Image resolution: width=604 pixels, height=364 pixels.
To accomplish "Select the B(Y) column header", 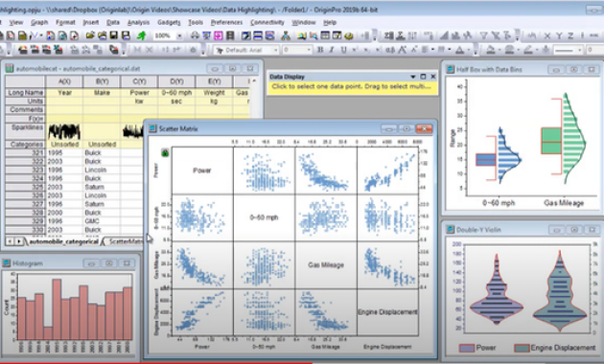I will pos(102,81).
